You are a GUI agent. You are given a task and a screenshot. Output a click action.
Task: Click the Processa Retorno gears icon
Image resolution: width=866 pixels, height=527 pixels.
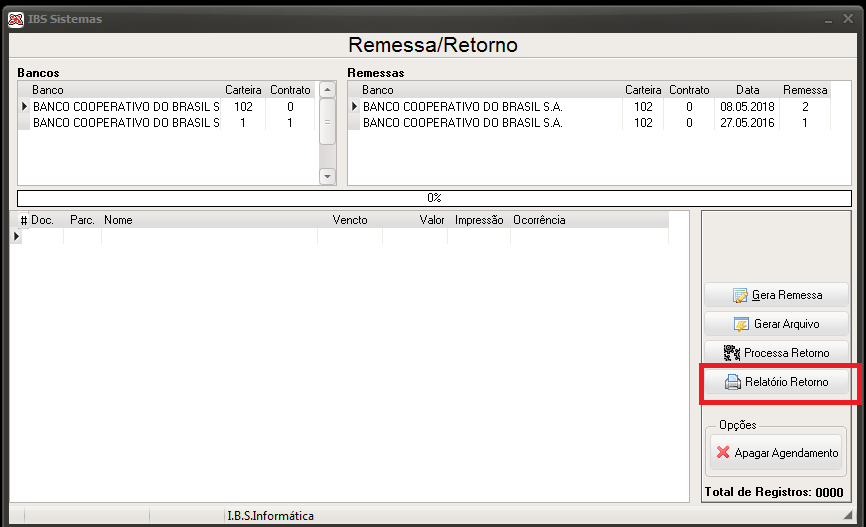click(732, 353)
